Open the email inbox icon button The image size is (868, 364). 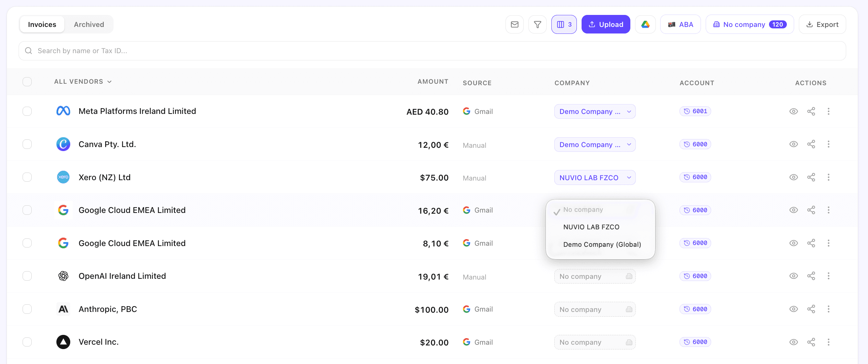[514, 24]
